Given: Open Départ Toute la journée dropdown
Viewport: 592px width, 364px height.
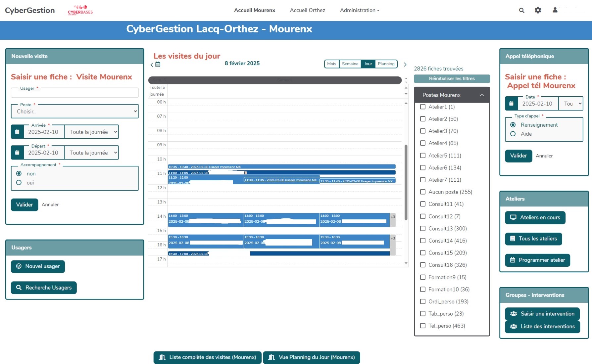Looking at the screenshot, I should click(91, 153).
